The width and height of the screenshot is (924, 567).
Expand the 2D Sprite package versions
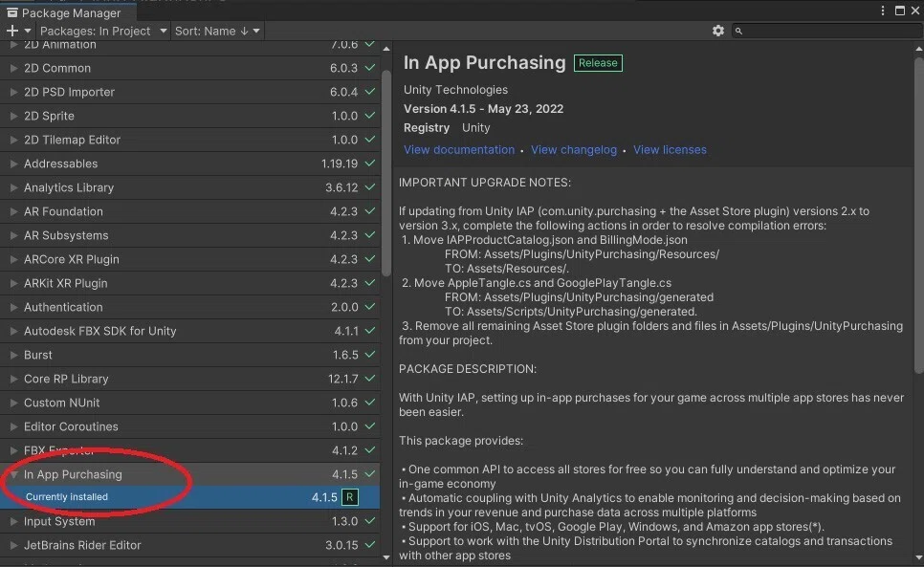click(x=13, y=116)
